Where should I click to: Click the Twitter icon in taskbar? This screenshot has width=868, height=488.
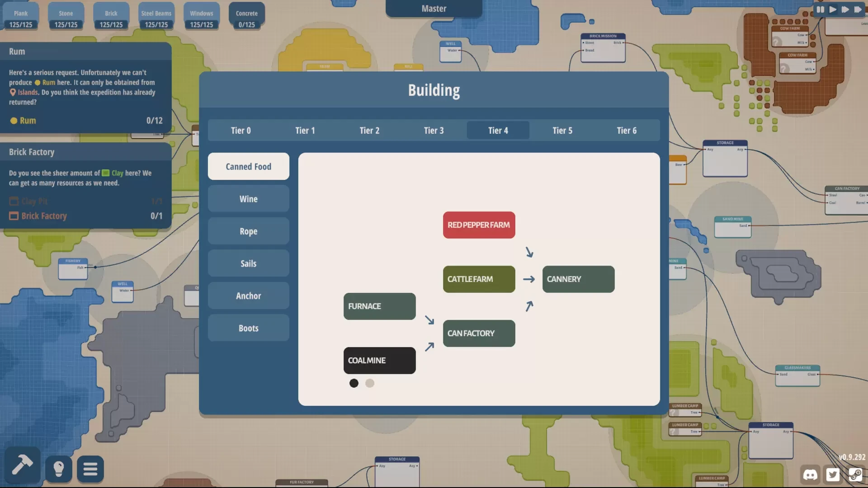pyautogui.click(x=834, y=474)
